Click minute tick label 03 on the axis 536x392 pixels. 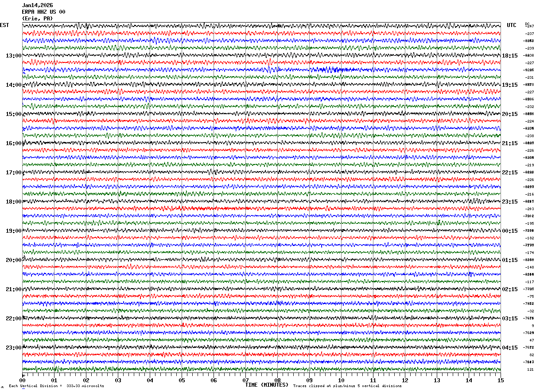pos(118,380)
